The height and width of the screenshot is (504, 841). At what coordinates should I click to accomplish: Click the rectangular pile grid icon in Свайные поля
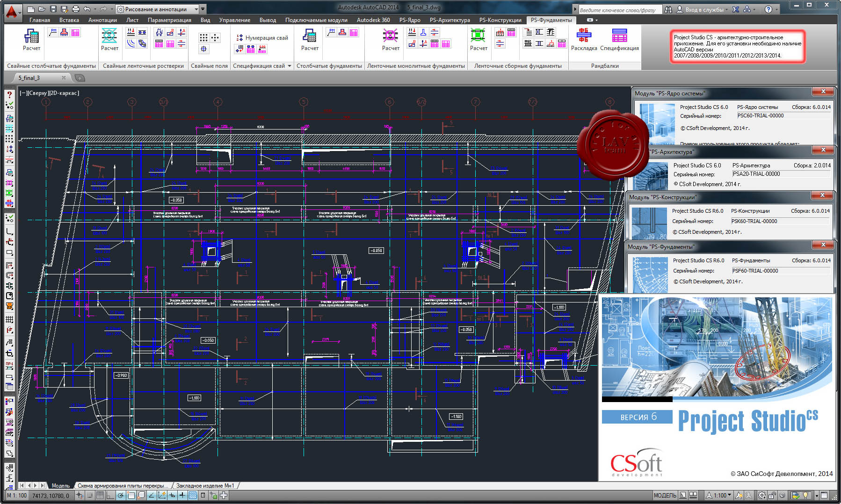pos(203,37)
